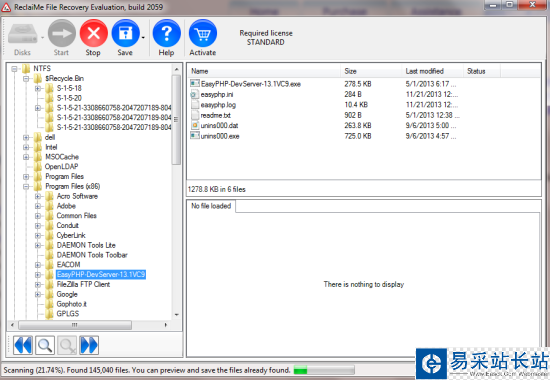Click the tree vertical scrollbar thumb
The image size is (550, 380).
[176, 119]
